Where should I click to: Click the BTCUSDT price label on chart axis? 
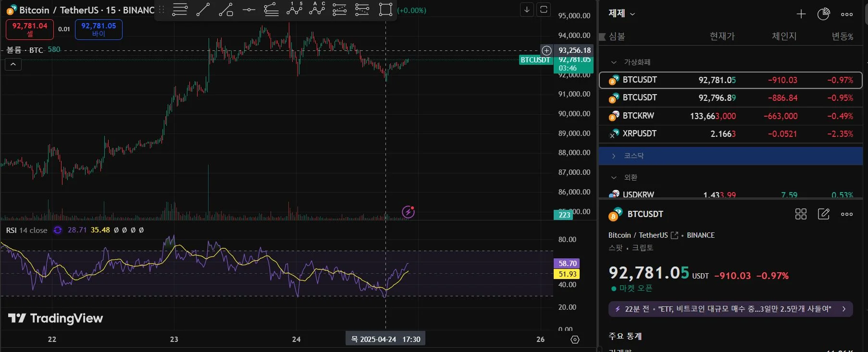535,60
